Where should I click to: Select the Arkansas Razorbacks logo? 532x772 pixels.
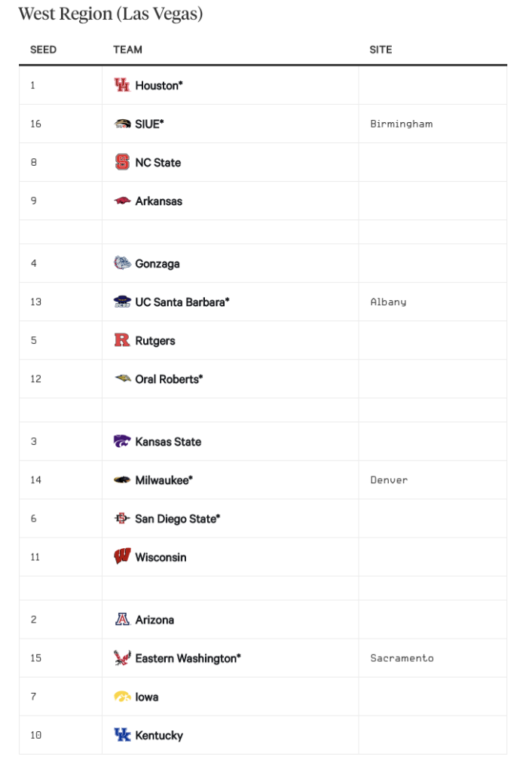[x=122, y=201]
